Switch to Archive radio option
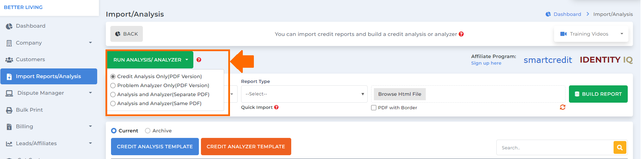644x159 pixels. [148, 131]
